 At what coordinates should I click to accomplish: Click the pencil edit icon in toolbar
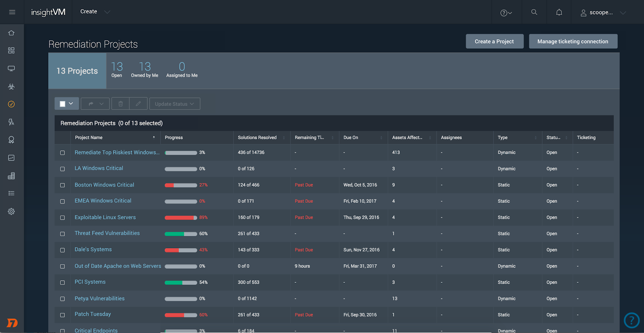pos(138,104)
